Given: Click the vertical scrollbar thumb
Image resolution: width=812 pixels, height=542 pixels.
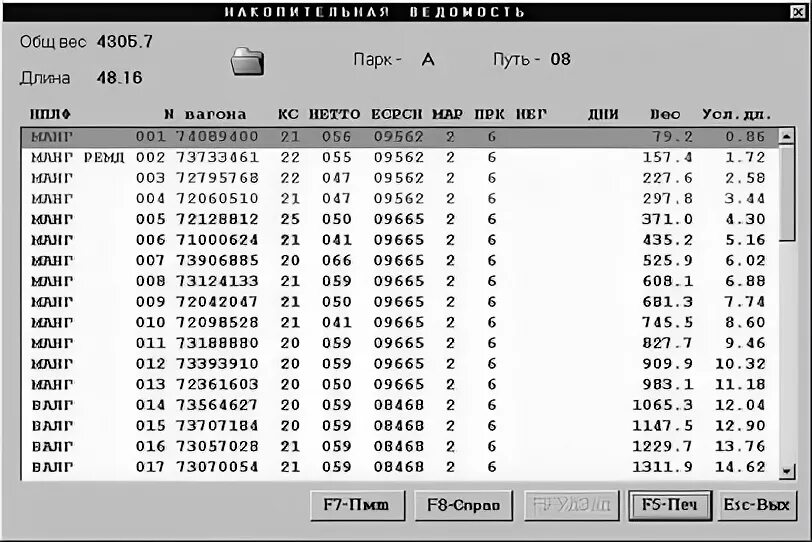Looking at the screenshot, I should click(787, 193).
